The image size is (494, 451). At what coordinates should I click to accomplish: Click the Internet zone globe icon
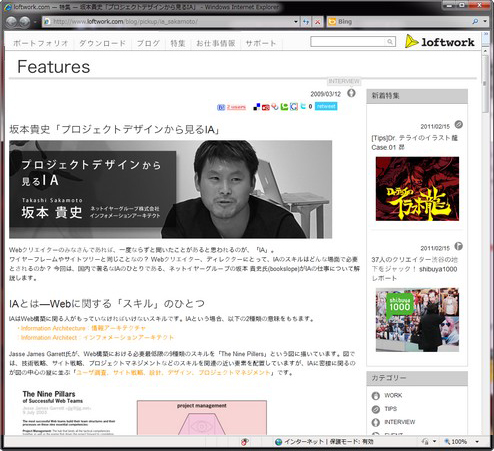click(278, 442)
